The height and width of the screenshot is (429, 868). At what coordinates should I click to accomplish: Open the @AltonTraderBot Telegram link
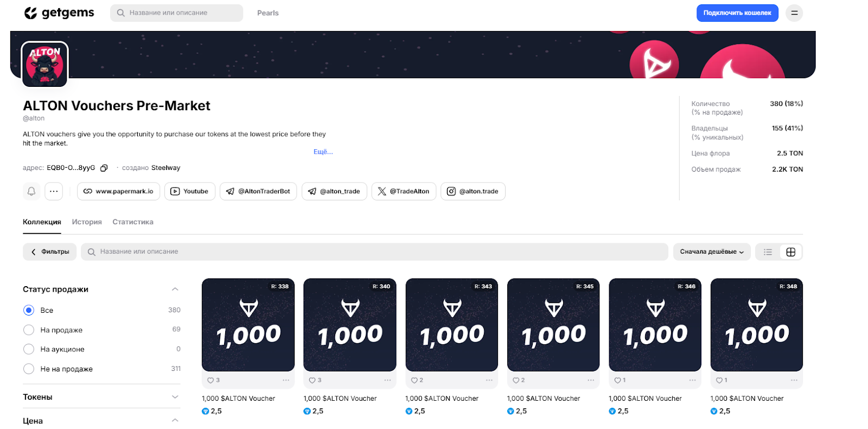tap(258, 191)
